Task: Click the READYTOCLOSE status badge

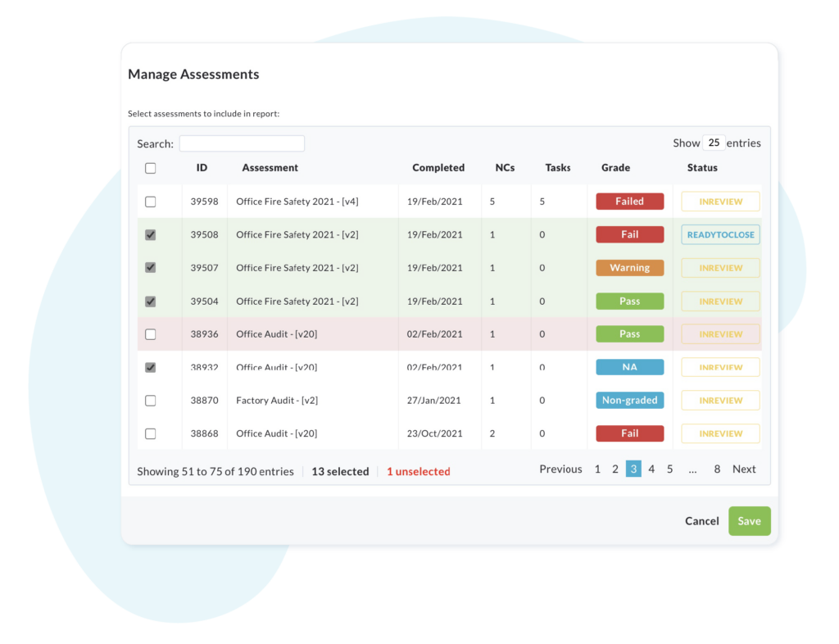Action: coord(720,235)
